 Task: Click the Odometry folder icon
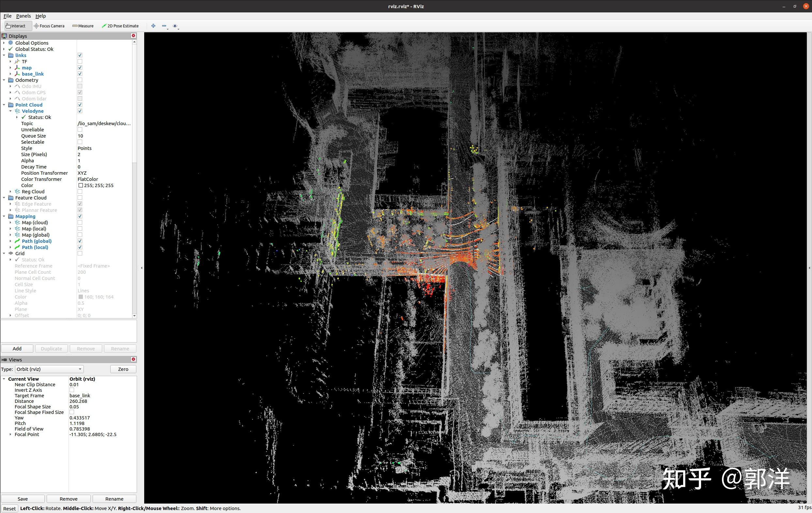point(11,80)
